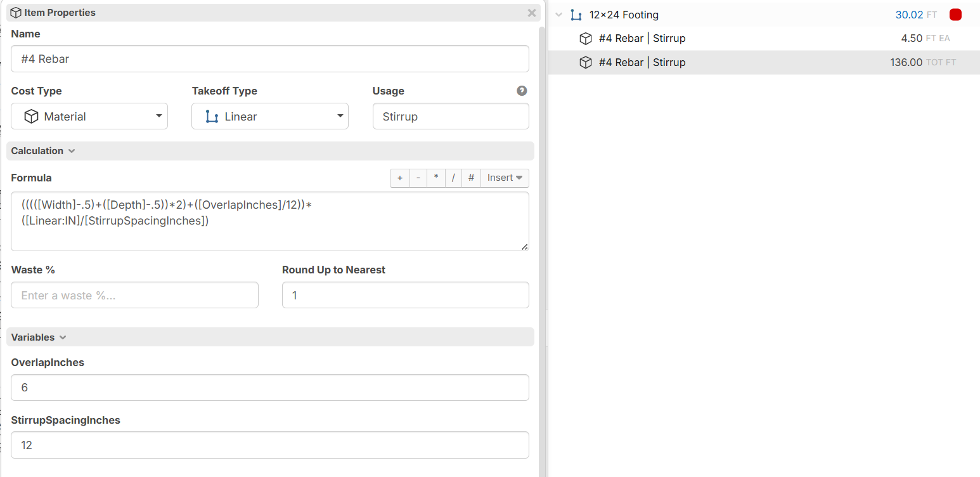Open the Insert dropdown menu
This screenshot has height=477, width=980.
505,178
